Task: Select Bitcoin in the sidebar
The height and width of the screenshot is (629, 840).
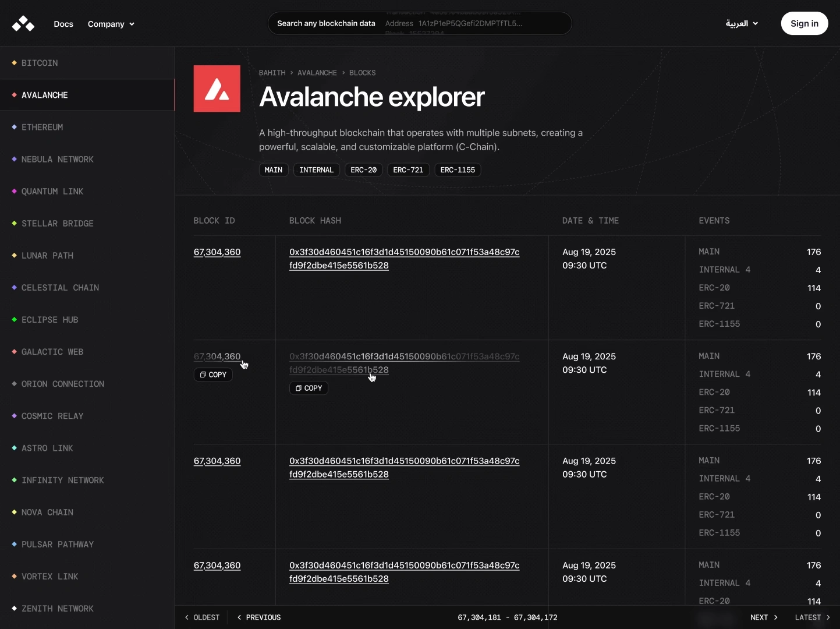Action: (40, 63)
